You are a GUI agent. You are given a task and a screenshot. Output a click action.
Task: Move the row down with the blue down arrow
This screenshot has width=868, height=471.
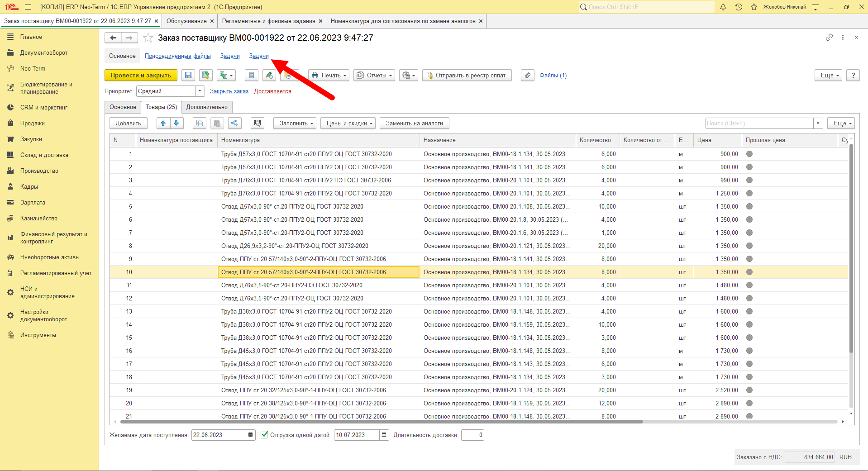177,123
